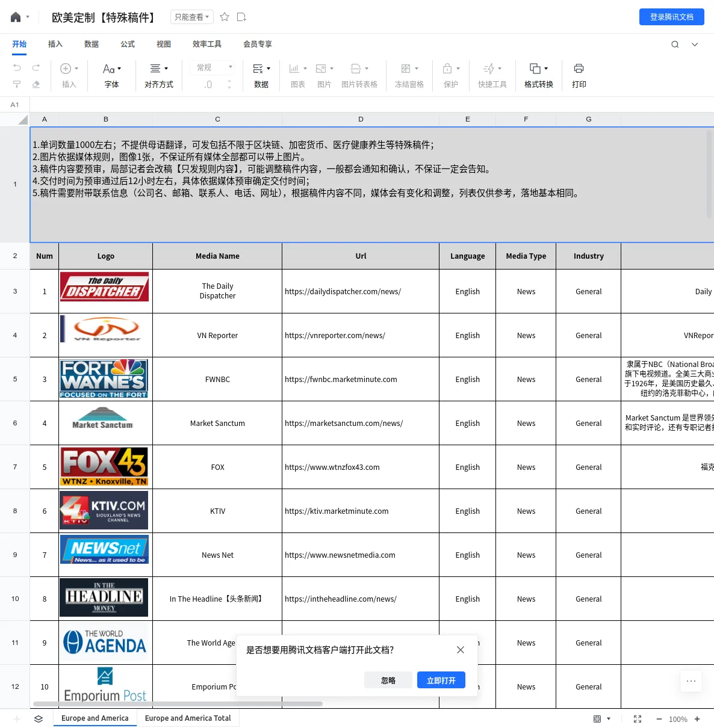The height and width of the screenshot is (728, 714).
Task: Switch to the 开始 tab
Action: [19, 44]
